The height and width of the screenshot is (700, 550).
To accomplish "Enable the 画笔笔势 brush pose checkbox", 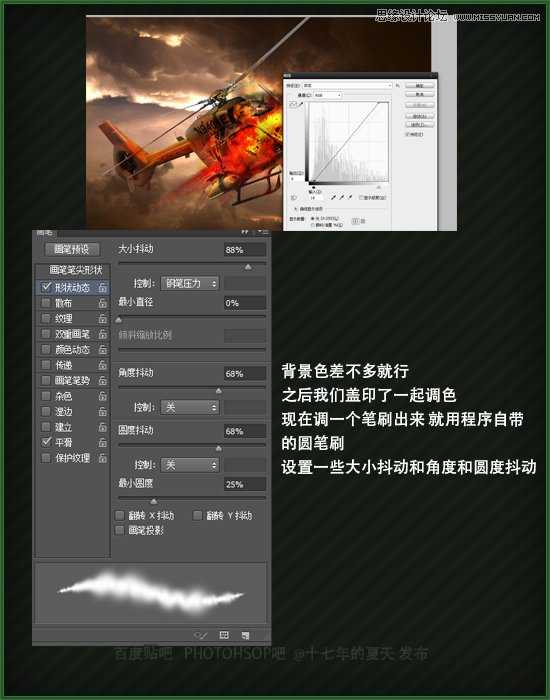I will [46, 380].
